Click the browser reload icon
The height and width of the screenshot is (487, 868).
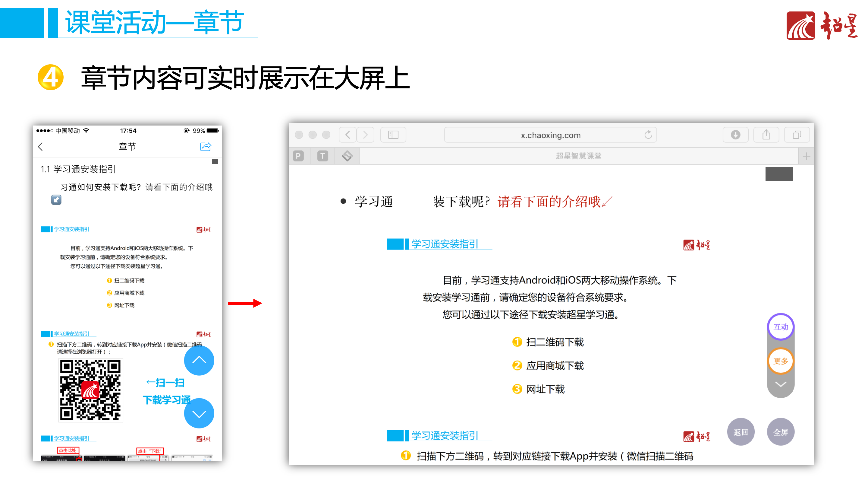pos(648,135)
